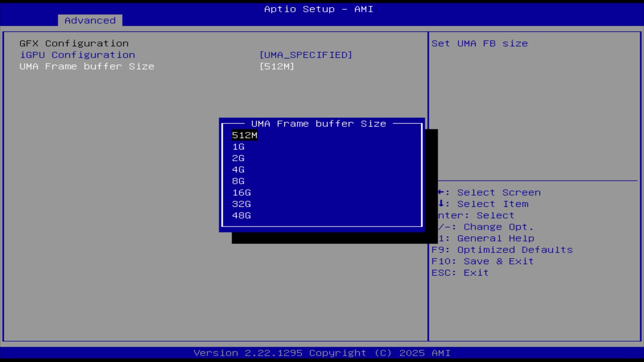Choose 8G from the UMA size list
Screen dimensions: 644x362
238,181
